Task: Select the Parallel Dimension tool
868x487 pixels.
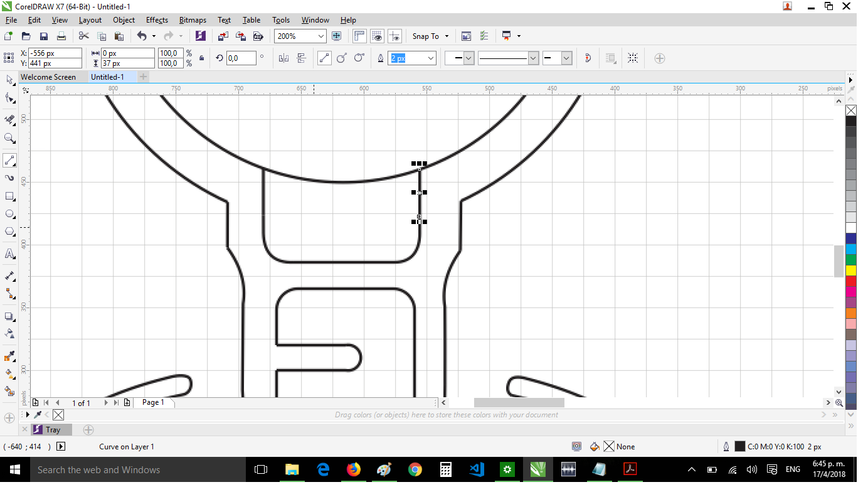Action: pyautogui.click(x=9, y=276)
